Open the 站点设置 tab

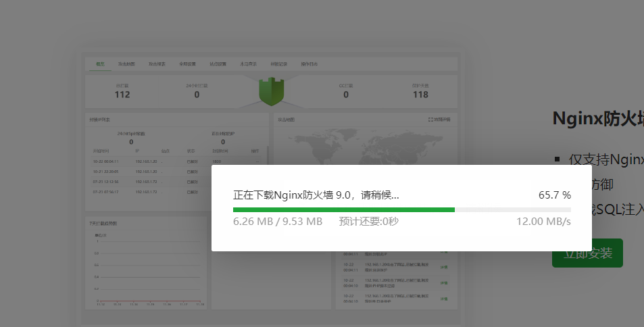click(218, 64)
